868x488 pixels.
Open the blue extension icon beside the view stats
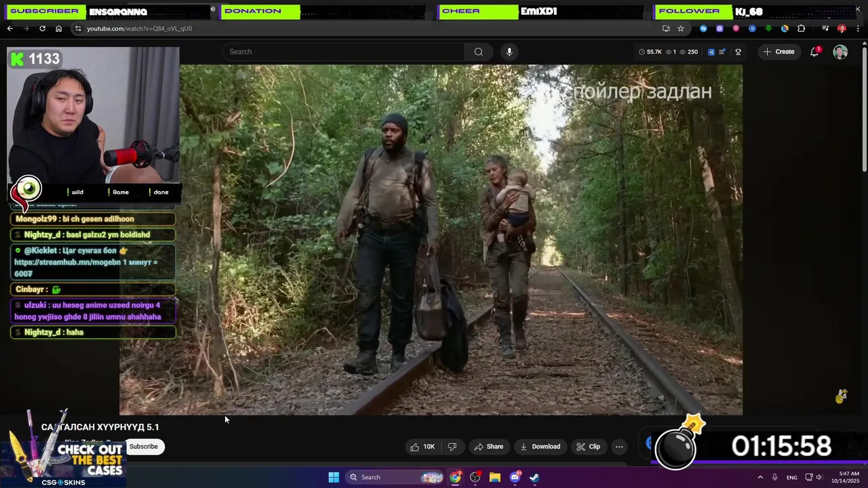[x=711, y=52]
